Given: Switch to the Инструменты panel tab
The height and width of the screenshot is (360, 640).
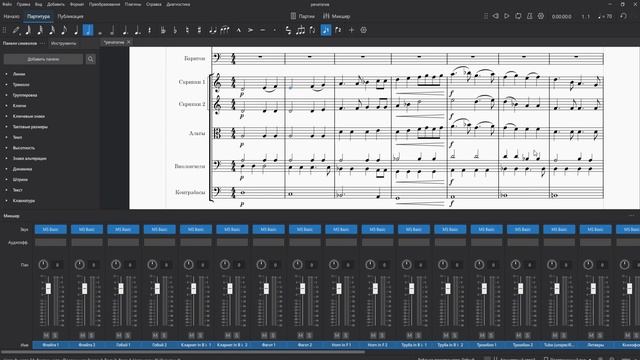Looking at the screenshot, I should coord(63,43).
